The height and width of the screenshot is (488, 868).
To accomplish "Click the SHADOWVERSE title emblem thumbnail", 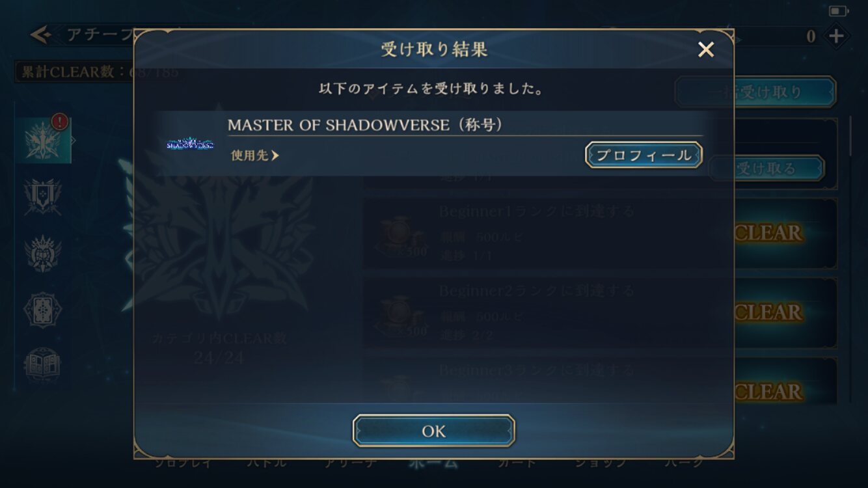I will click(190, 143).
